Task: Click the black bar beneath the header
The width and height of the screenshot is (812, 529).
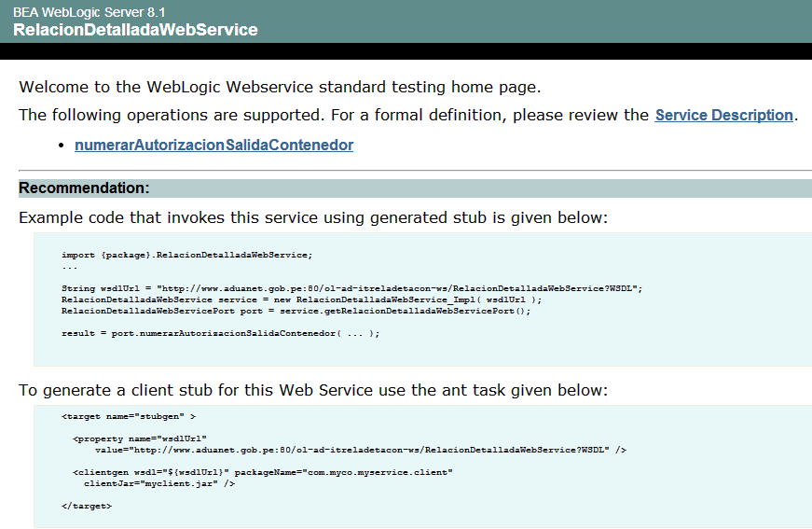Action: tap(406, 51)
